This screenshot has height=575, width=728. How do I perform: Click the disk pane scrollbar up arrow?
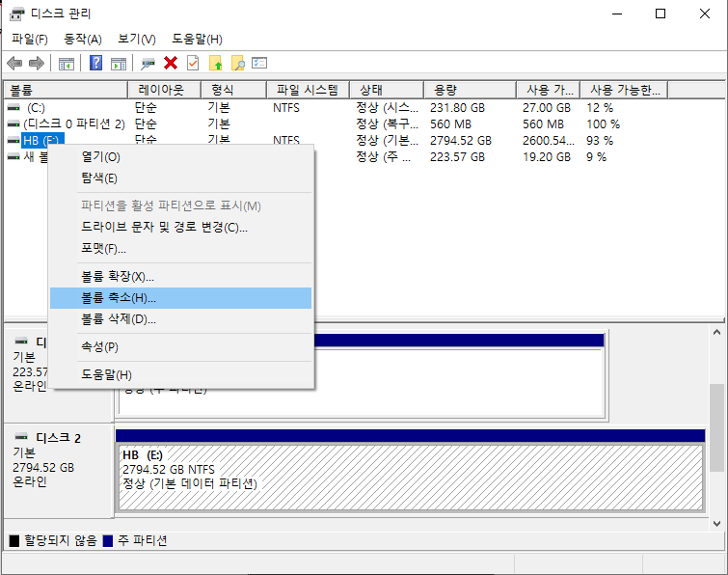[716, 332]
